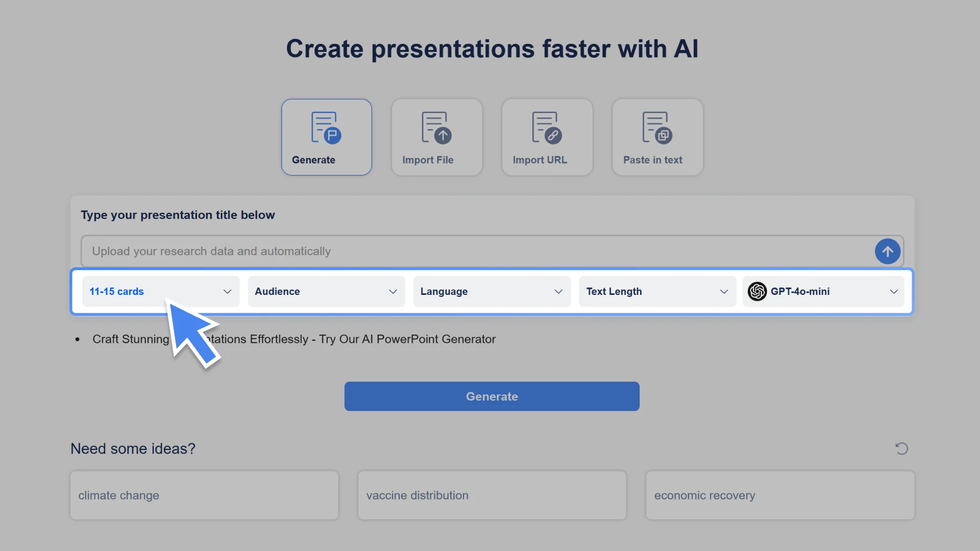980x551 pixels.
Task: Click the Import URL link icon
Action: pyautogui.click(x=547, y=128)
